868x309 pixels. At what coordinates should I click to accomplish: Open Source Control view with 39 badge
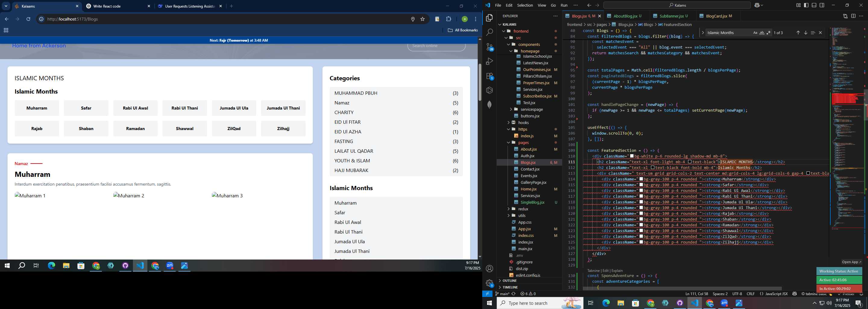coord(489,47)
